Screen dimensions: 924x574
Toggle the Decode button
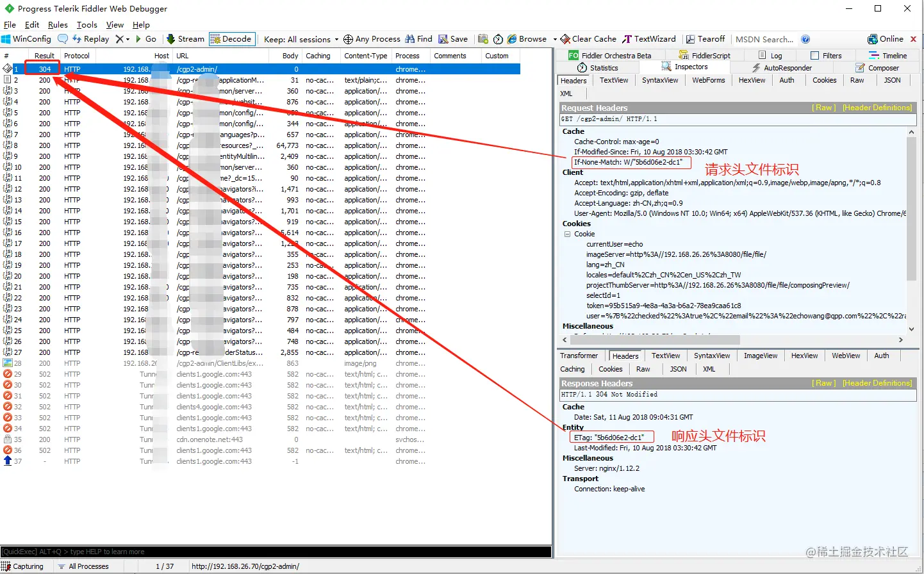pyautogui.click(x=231, y=39)
